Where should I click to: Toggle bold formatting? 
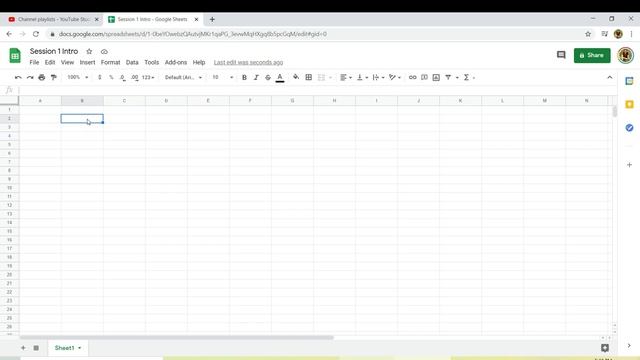point(244,77)
